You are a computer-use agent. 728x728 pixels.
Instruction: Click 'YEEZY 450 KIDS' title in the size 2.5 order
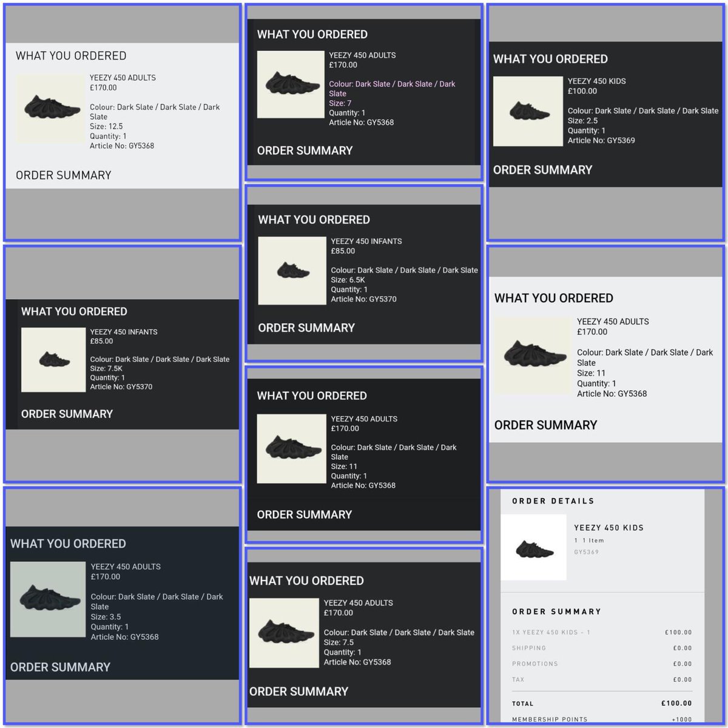point(597,81)
